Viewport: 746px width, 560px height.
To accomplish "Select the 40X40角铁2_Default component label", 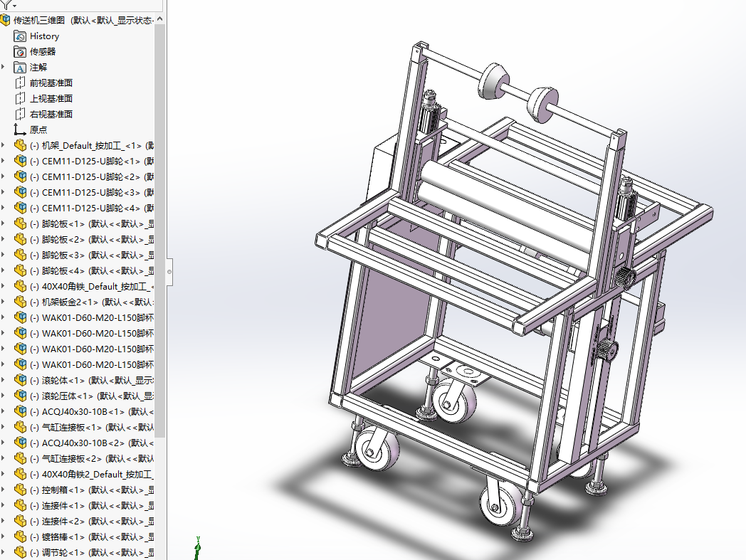I will (x=92, y=475).
